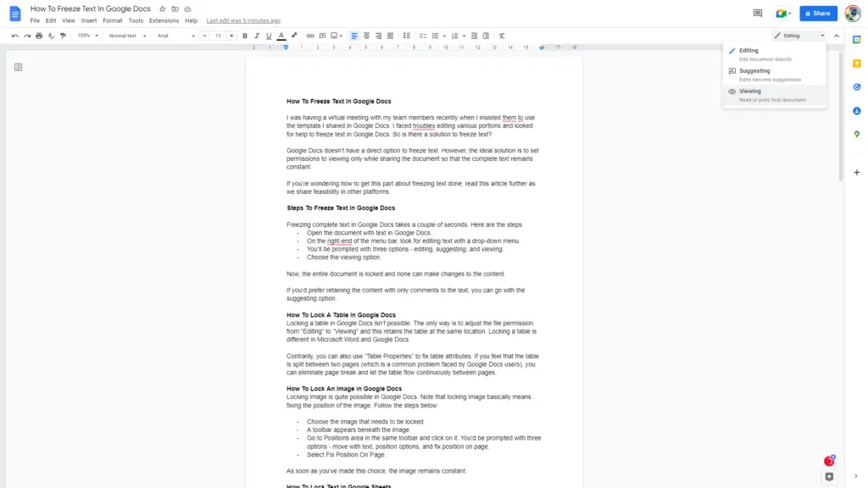Select the Editing mode option

click(x=775, y=54)
